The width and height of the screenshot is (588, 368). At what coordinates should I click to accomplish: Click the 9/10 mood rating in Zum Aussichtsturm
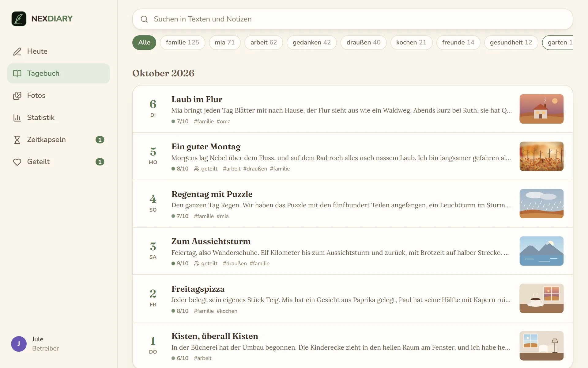[x=180, y=263]
